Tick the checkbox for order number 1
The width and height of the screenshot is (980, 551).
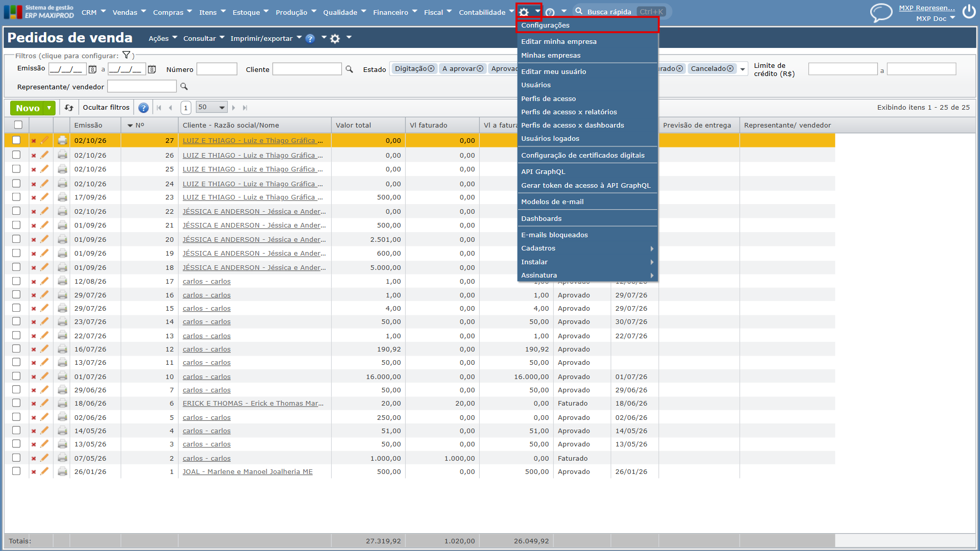pos(16,471)
